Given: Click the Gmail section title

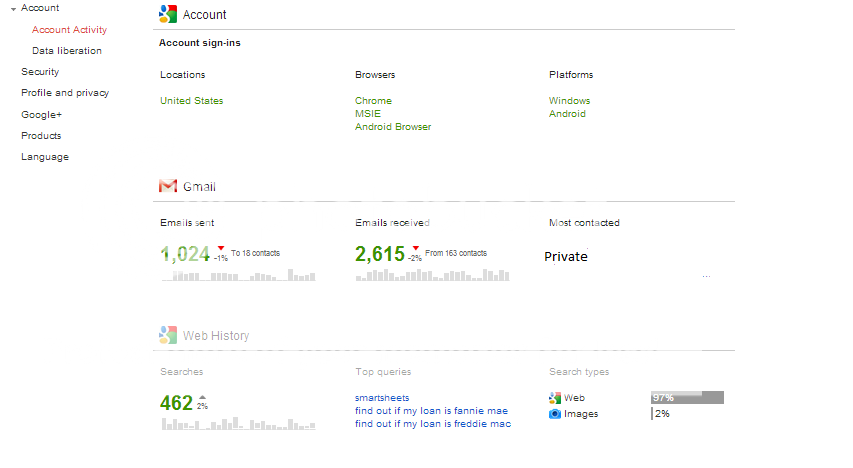Looking at the screenshot, I should [x=199, y=187].
